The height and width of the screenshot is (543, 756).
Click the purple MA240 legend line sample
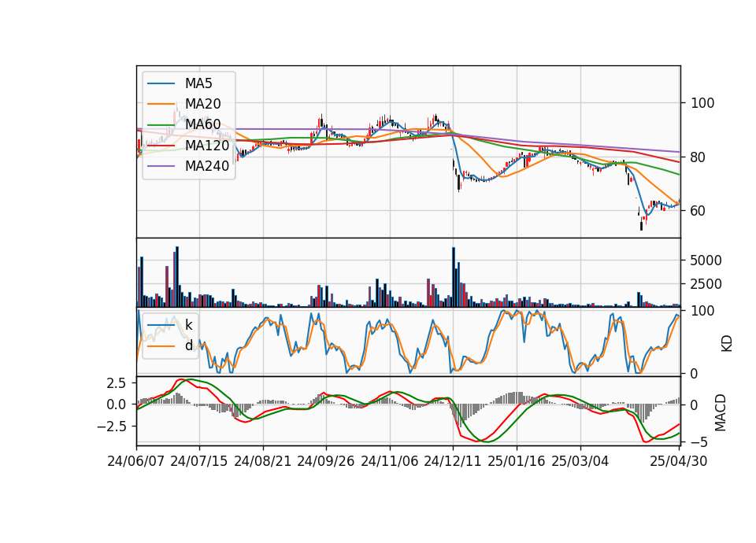[x=161, y=166]
